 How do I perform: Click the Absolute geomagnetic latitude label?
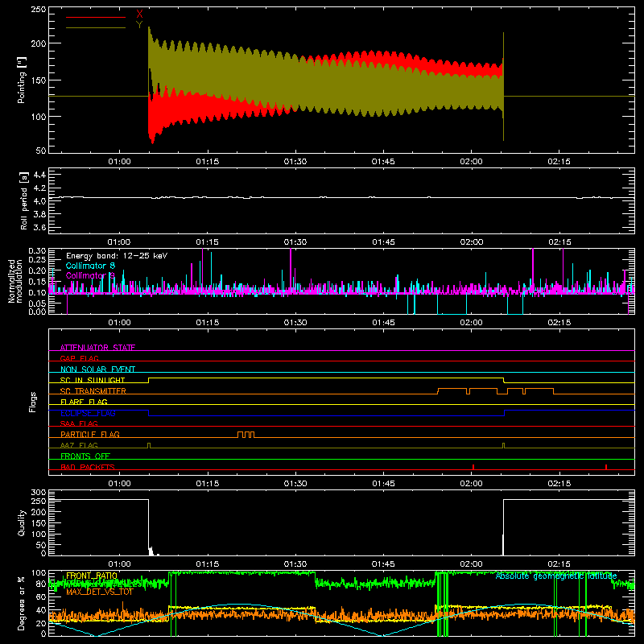pos(556,576)
